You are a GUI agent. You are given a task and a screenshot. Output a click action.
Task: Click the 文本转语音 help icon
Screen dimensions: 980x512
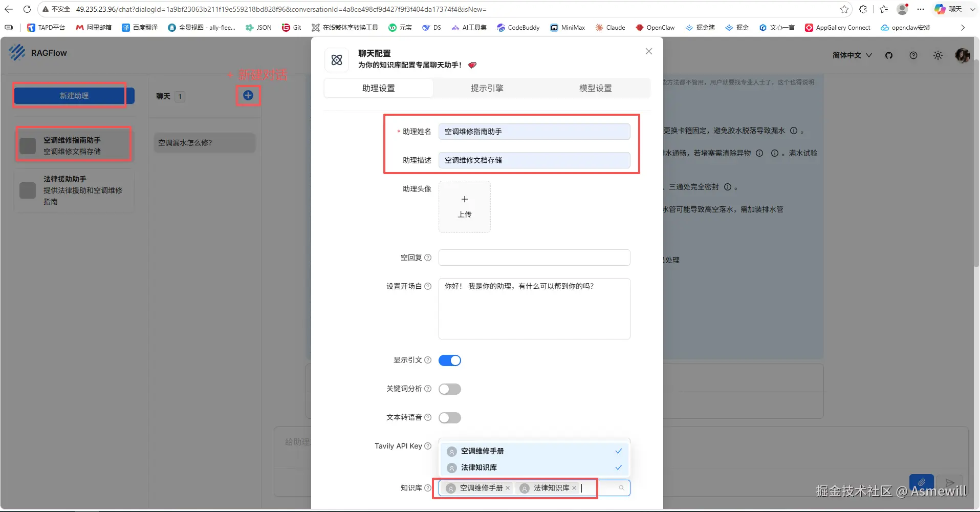[428, 417]
